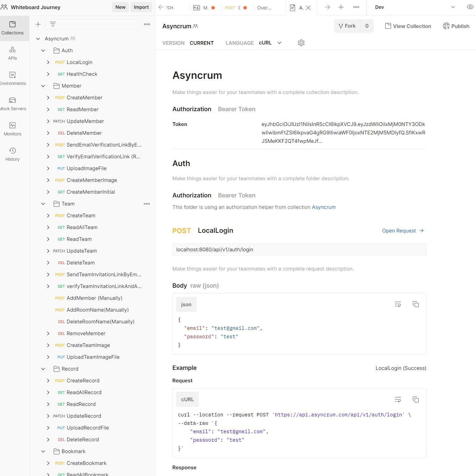Collapse the Team folder

pyautogui.click(x=43, y=204)
